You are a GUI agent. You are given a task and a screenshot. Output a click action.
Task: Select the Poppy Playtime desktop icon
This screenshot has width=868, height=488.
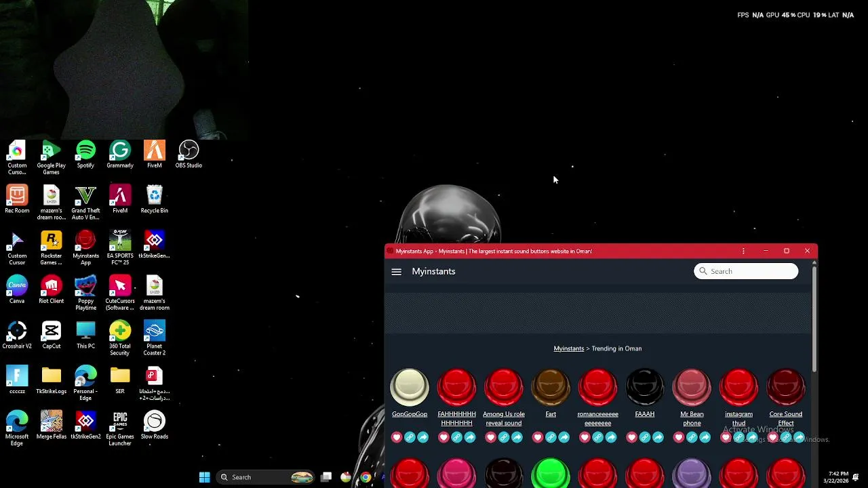click(x=85, y=293)
